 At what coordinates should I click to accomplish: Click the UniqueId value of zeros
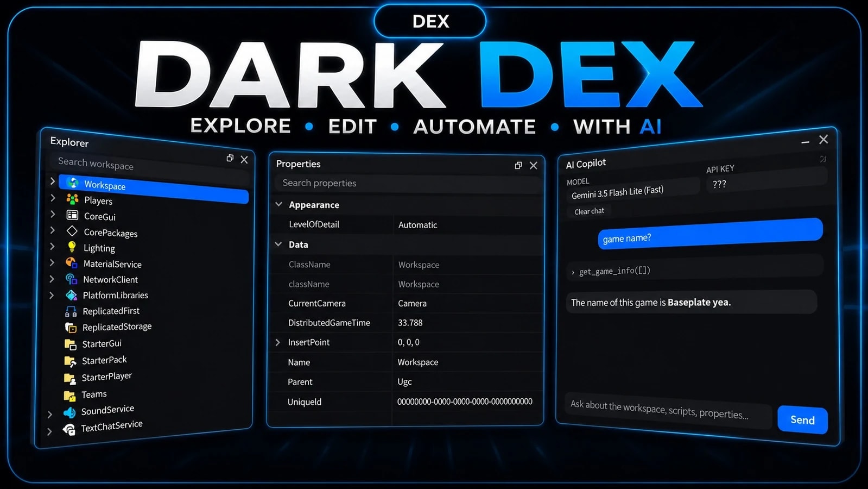(465, 402)
